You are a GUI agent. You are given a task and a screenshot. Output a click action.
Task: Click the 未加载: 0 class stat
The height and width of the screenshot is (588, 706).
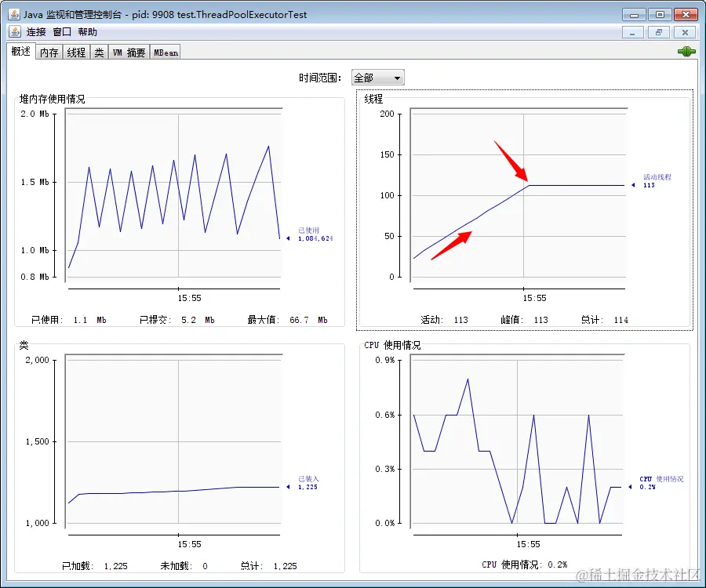coord(184,566)
